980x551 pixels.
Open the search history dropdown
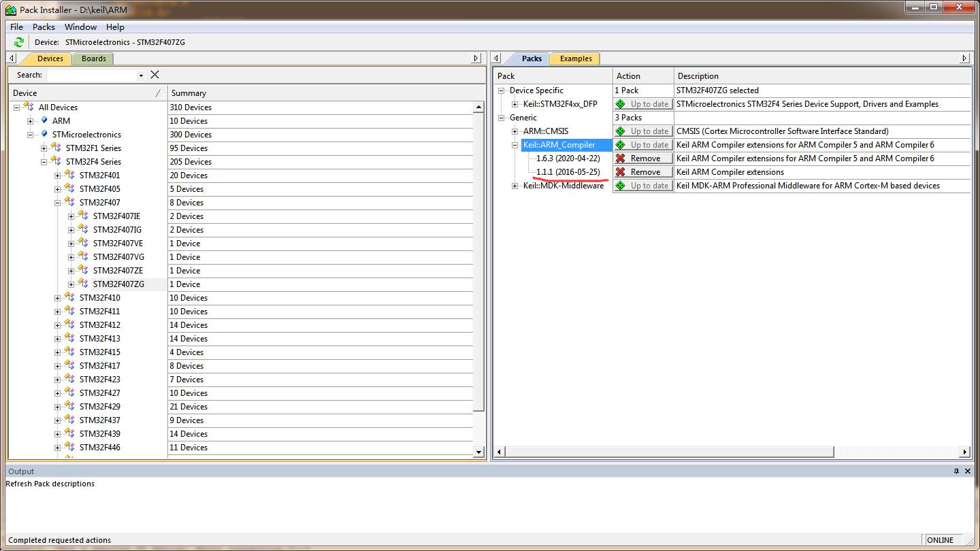(x=141, y=76)
